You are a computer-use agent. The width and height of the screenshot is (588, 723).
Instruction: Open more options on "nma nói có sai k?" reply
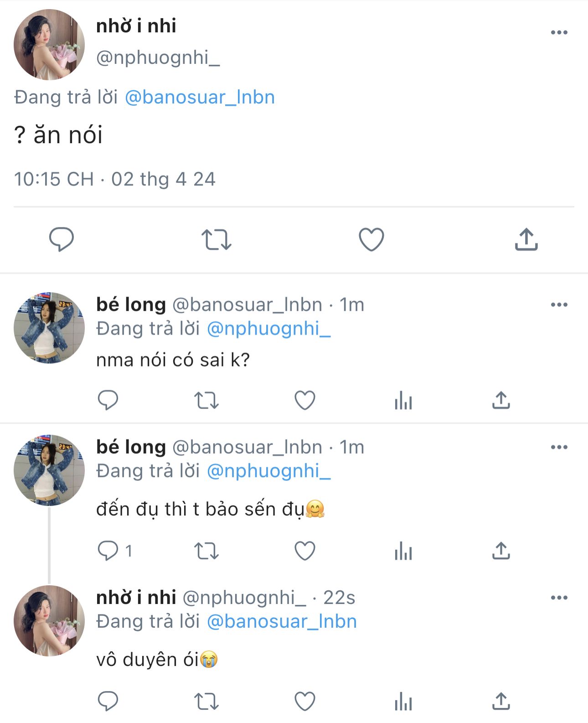[x=559, y=305]
